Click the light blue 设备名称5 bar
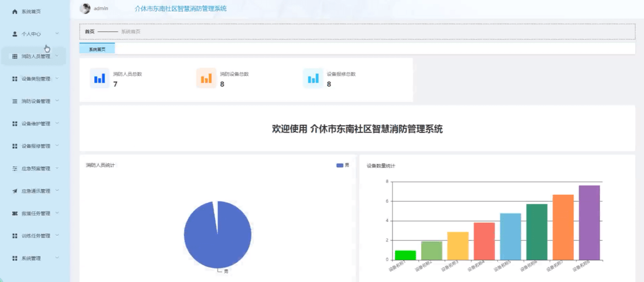644x282 pixels. tap(511, 237)
